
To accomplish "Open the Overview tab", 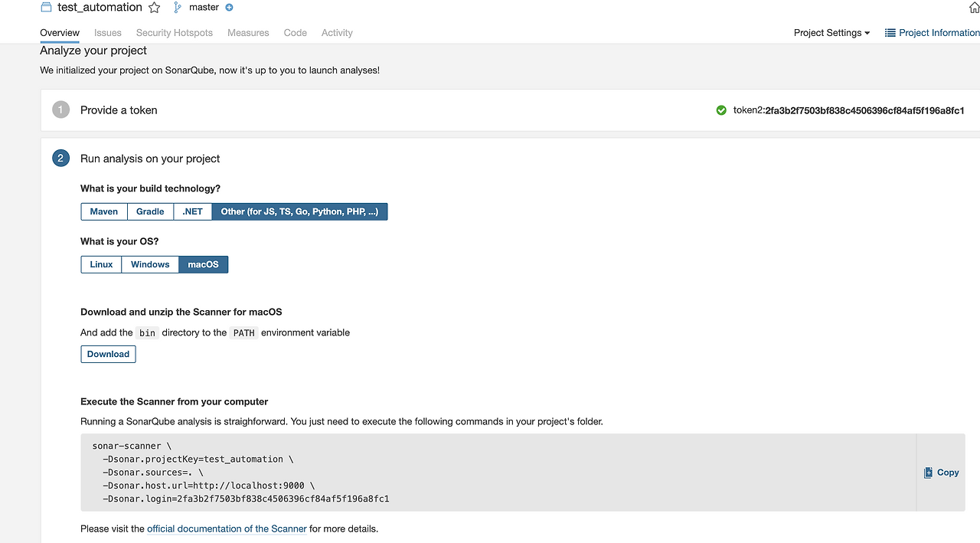I will point(60,33).
